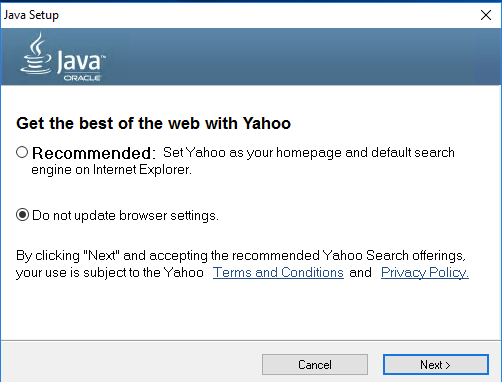Image resolution: width=502 pixels, height=382 pixels.
Task: Open the Yahoo Terms and Conditions link
Action: [x=278, y=272]
